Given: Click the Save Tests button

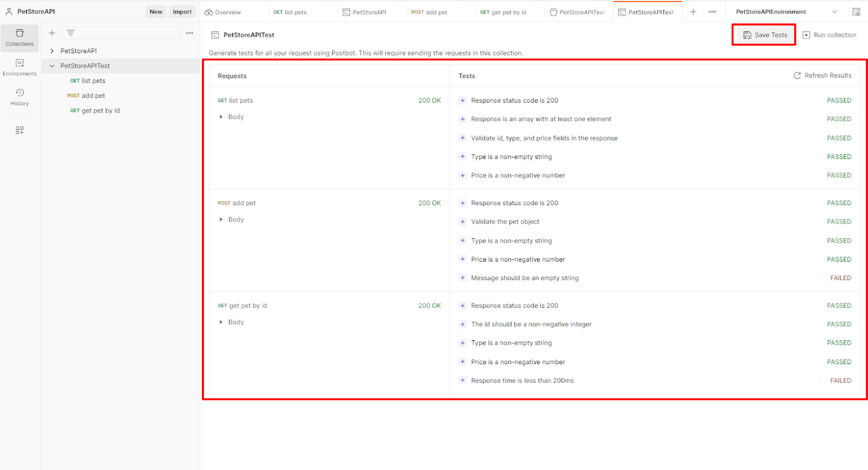Looking at the screenshot, I should point(765,35).
